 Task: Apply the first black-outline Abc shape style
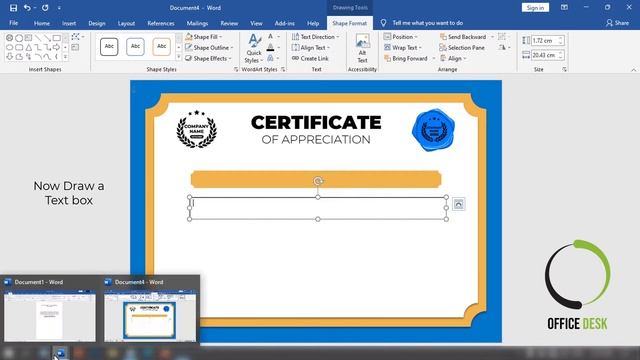[109, 47]
